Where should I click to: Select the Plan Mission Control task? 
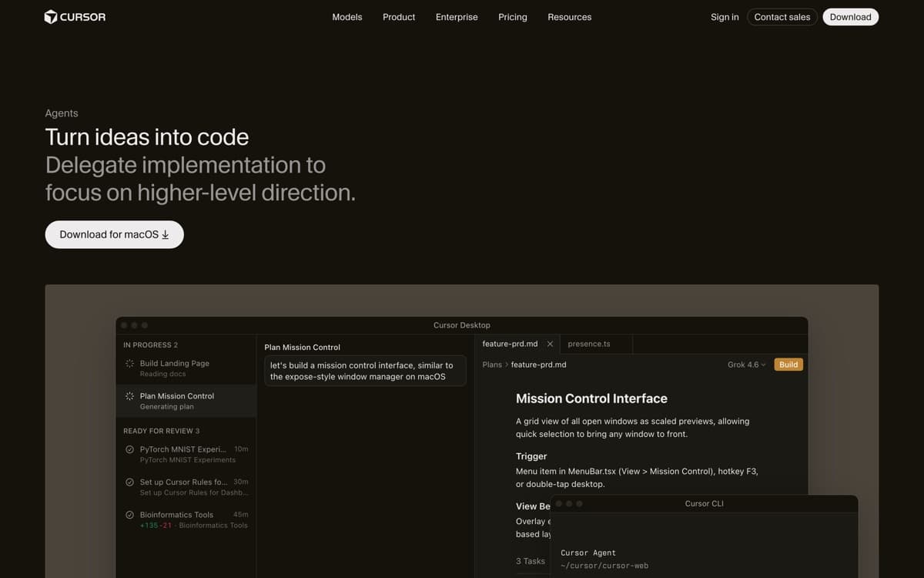click(186, 401)
